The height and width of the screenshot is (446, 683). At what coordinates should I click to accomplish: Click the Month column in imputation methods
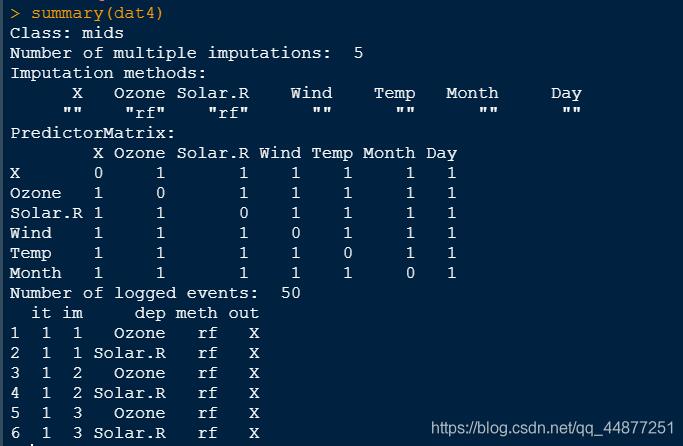click(472, 93)
